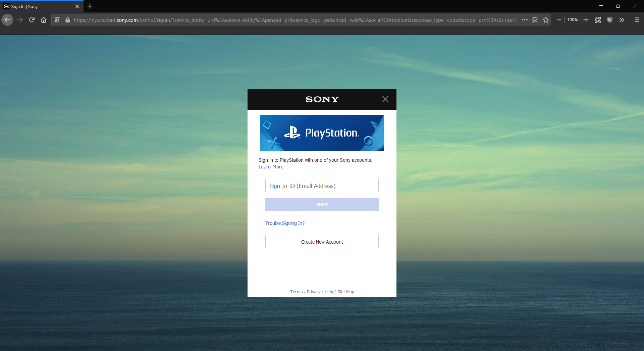Go back to the previous page
The image size is (644, 351).
click(x=7, y=20)
